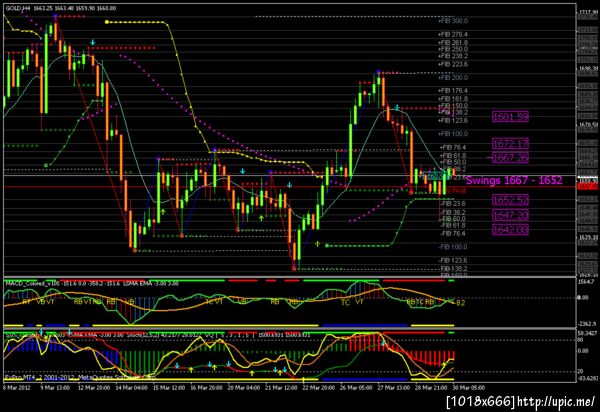Screen dimensions: 600x412
Task: Select the 1667.26 magenta price box
Action: (510, 157)
